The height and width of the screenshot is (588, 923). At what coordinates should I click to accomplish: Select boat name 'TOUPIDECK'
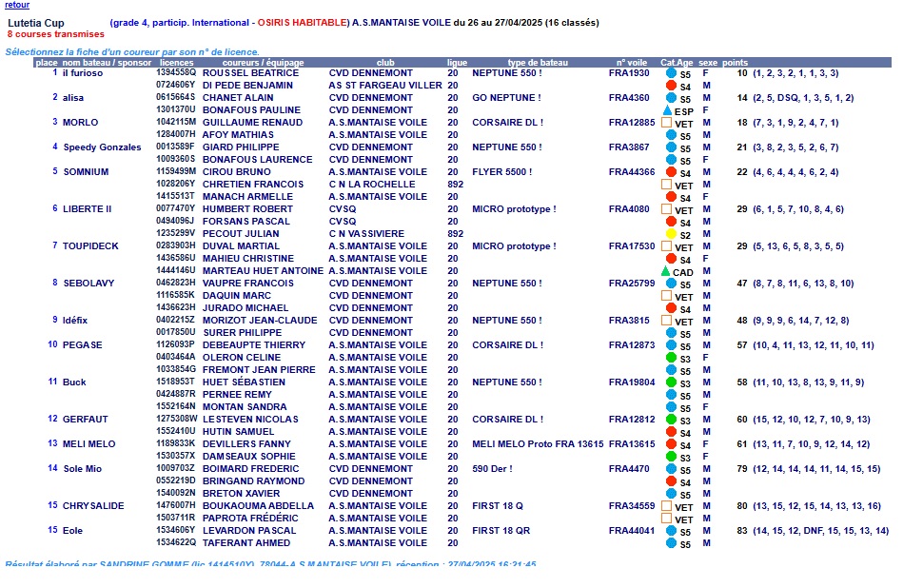coord(90,246)
